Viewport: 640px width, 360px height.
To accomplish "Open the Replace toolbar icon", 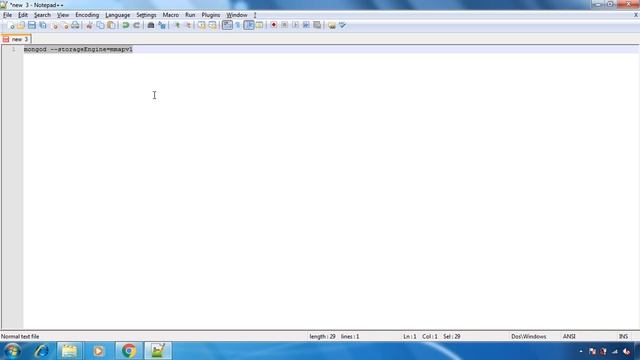I will coord(162,25).
